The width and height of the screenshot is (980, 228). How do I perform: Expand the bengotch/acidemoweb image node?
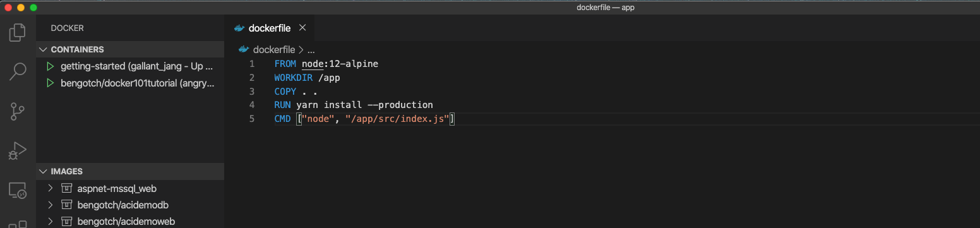click(51, 221)
